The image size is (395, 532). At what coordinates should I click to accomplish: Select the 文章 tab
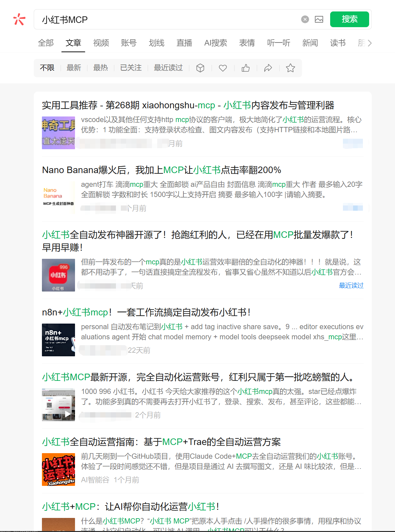pos(73,43)
